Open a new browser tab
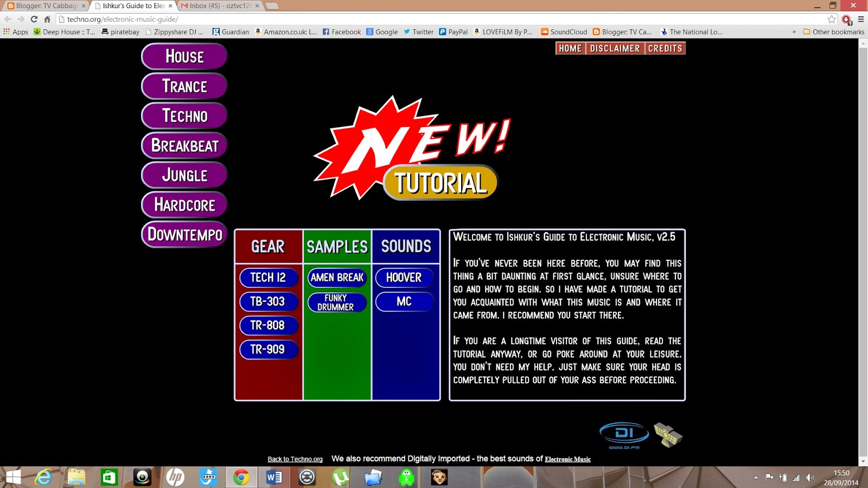 [x=272, y=6]
